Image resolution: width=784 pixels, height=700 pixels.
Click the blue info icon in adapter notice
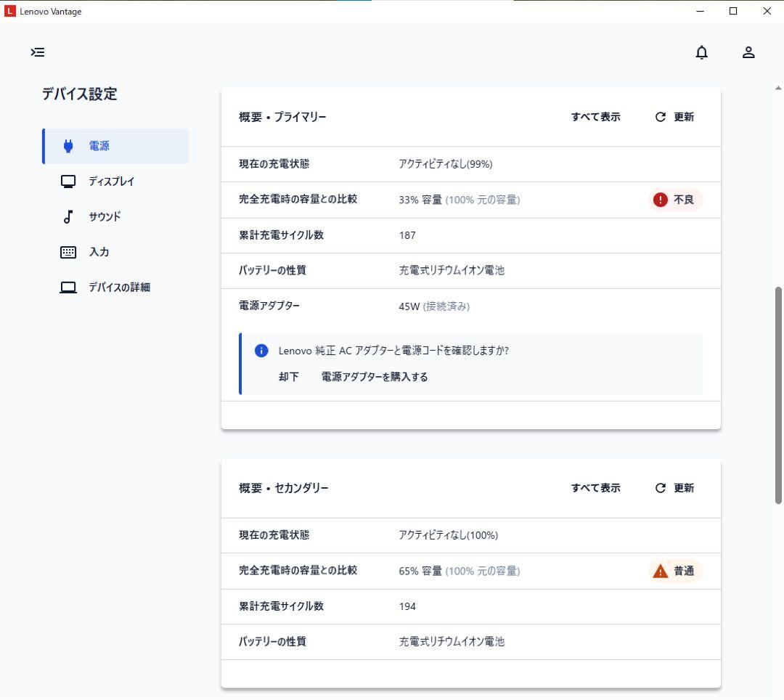pos(261,351)
